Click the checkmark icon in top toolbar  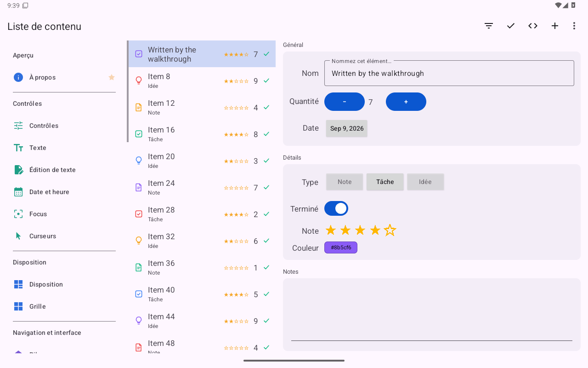(x=511, y=26)
